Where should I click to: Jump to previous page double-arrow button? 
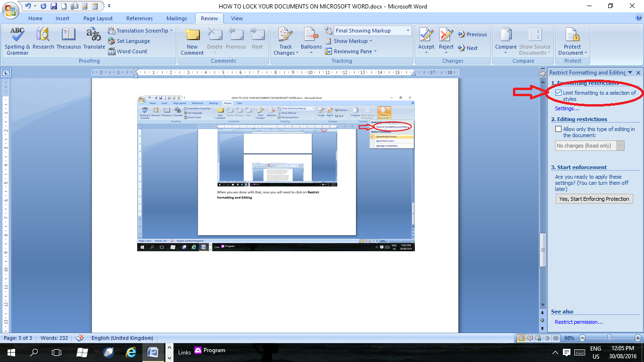click(x=543, y=313)
